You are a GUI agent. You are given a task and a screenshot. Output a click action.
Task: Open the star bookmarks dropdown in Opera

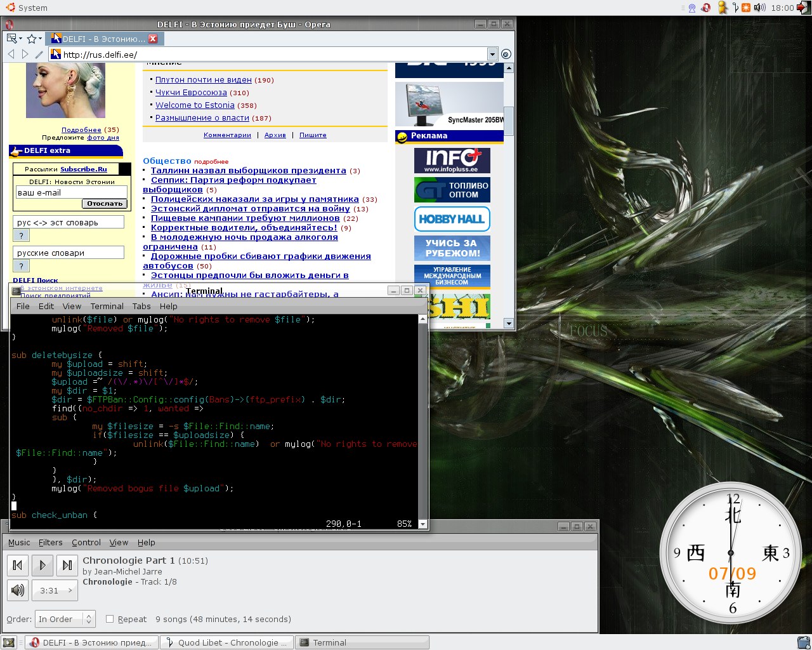34,39
